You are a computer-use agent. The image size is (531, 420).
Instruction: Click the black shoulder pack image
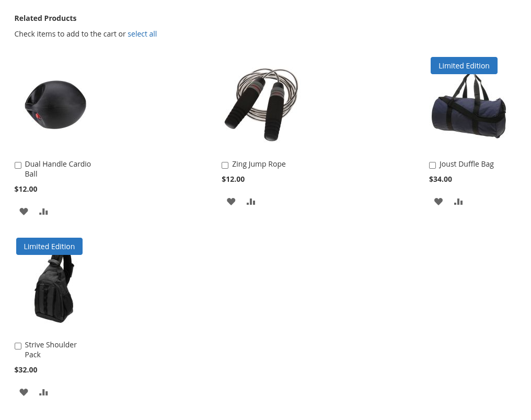pos(54,288)
